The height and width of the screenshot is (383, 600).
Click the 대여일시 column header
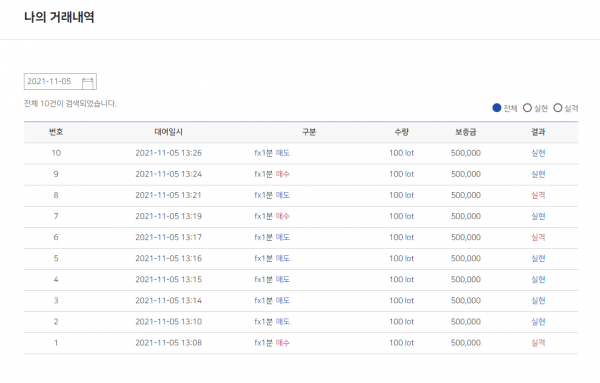(168, 132)
